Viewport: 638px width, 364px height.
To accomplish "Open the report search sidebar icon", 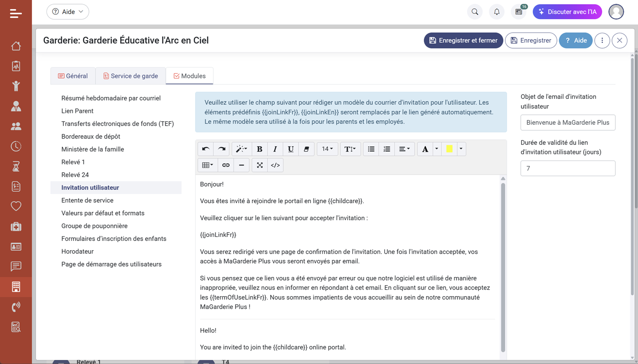I will click(16, 327).
